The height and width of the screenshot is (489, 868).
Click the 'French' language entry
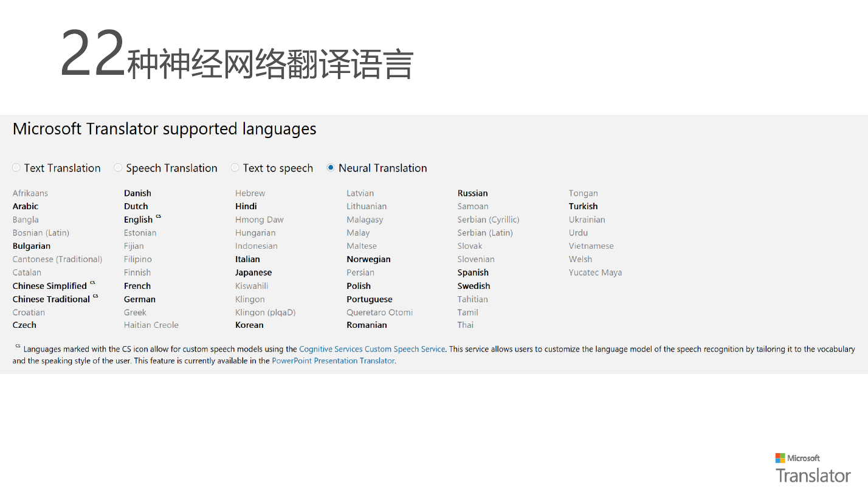(137, 286)
